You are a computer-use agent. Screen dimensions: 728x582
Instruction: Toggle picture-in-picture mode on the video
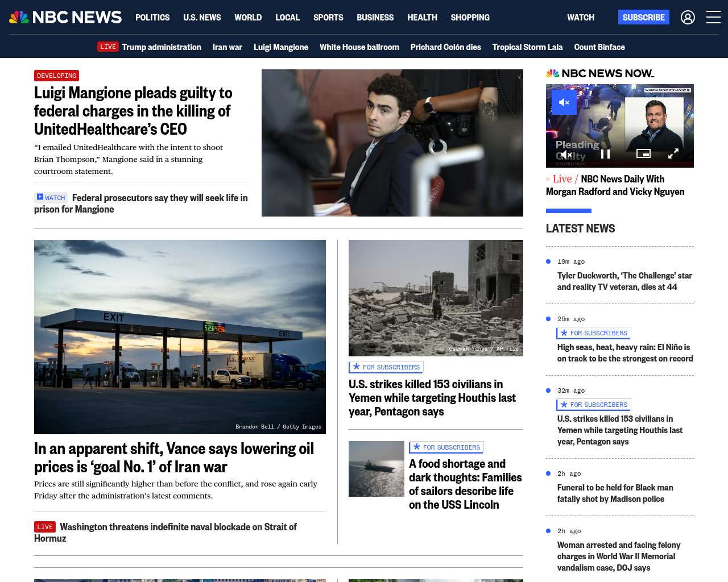[x=643, y=153]
